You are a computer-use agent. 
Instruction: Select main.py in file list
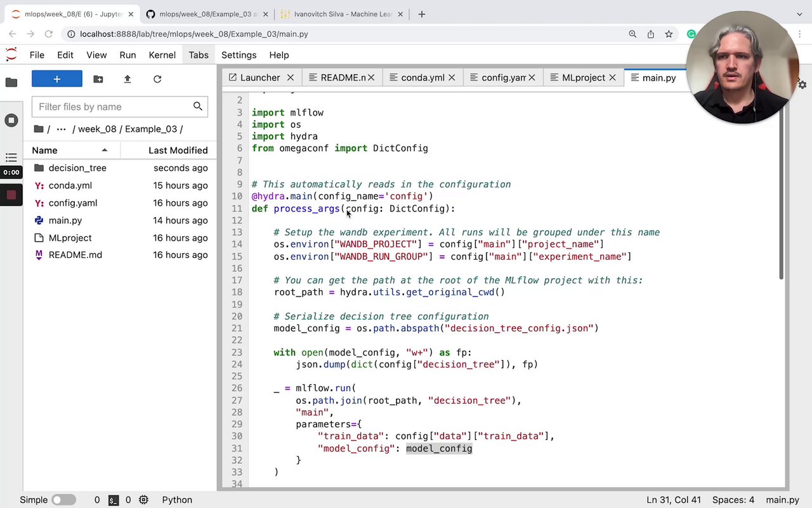click(x=121, y=220)
